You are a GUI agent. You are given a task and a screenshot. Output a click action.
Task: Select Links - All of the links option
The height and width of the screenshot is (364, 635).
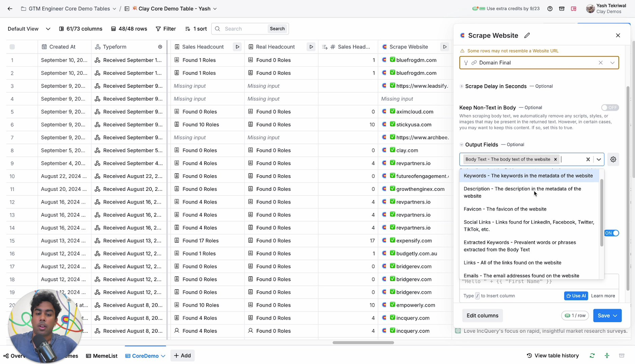[x=528, y=262]
